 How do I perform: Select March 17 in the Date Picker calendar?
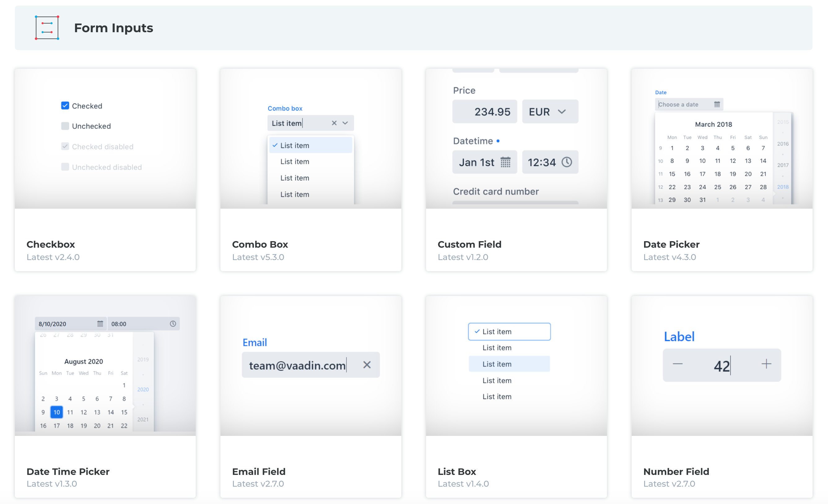pyautogui.click(x=702, y=174)
